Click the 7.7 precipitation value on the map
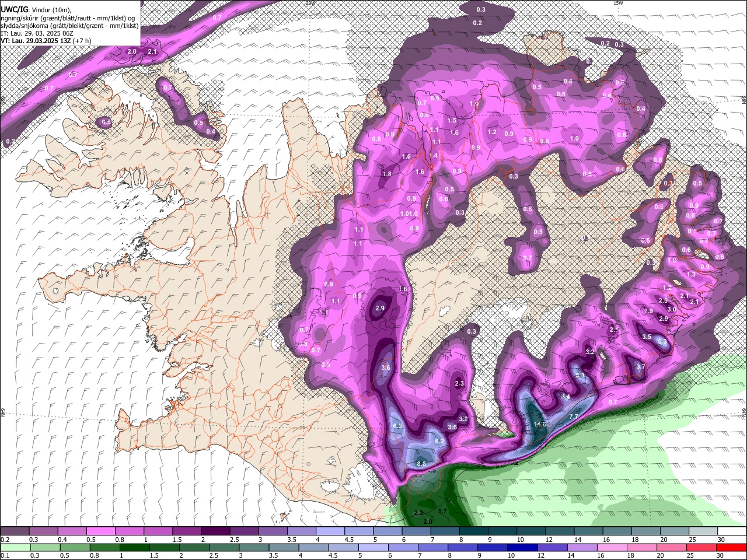This screenshot has width=747, height=560. 573,416
